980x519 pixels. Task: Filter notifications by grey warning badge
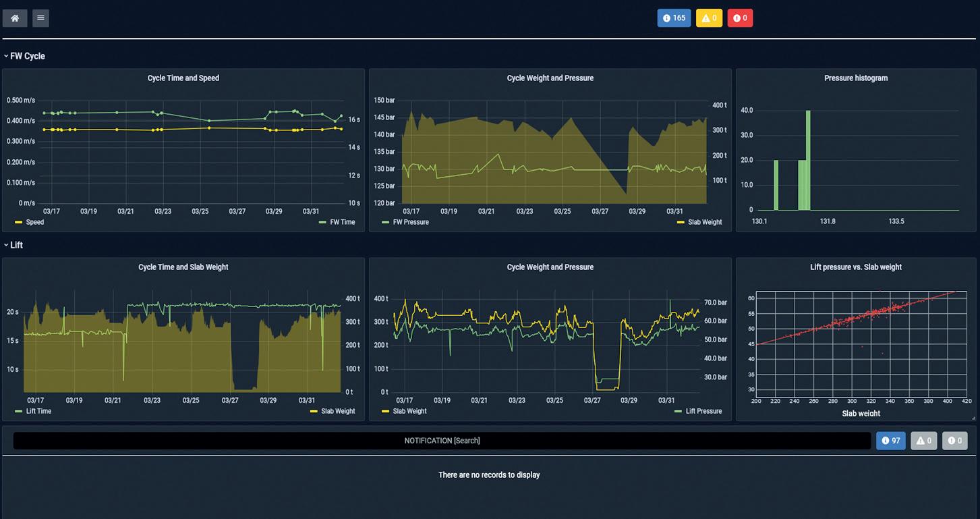(x=924, y=441)
